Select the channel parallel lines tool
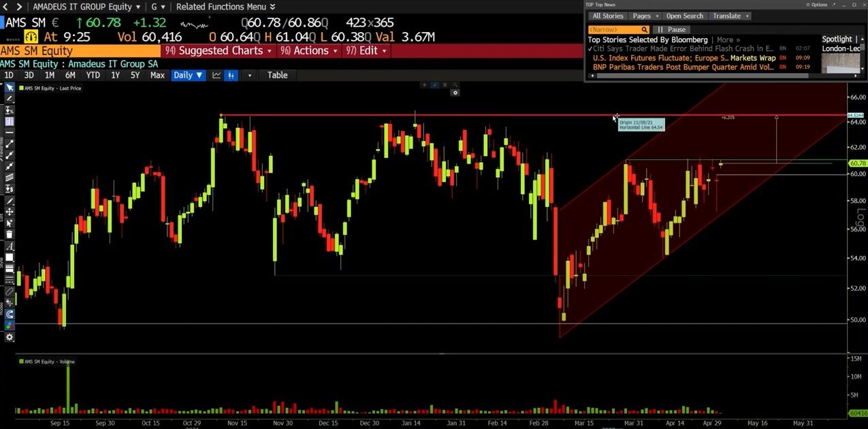Viewport: 868px width, 429px height. pyautogui.click(x=10, y=176)
